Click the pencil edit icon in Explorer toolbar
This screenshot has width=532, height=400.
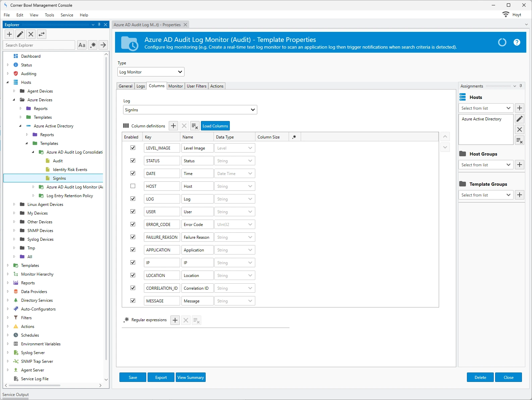pyautogui.click(x=20, y=34)
